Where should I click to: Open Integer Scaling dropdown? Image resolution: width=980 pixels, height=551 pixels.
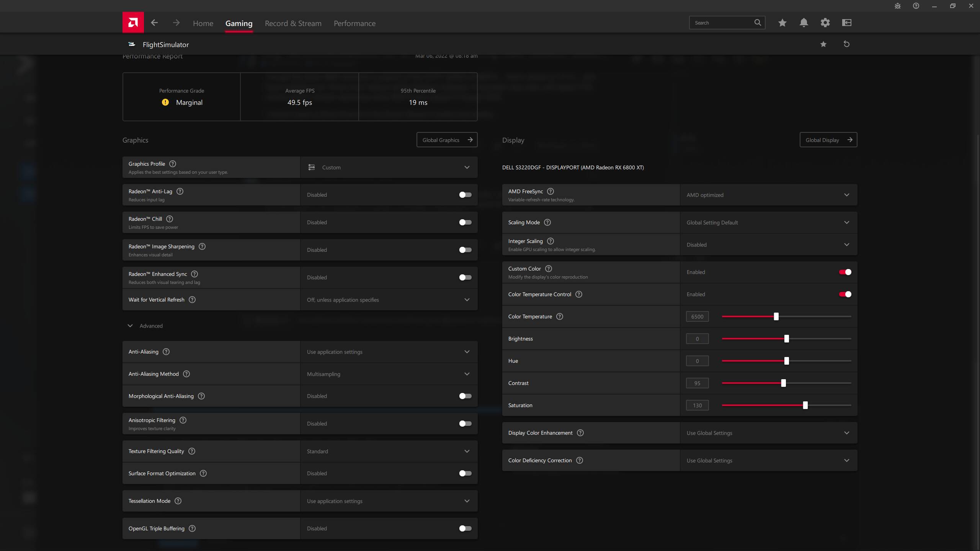point(769,245)
